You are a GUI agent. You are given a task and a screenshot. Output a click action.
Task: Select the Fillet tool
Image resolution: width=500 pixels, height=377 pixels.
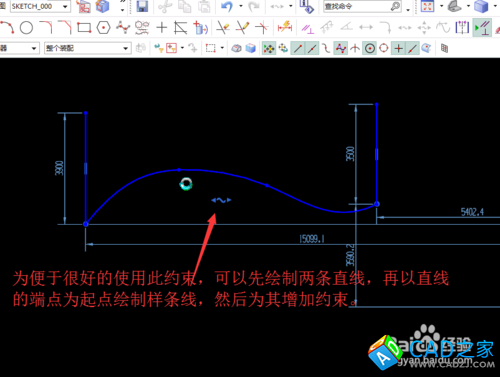click(46, 27)
